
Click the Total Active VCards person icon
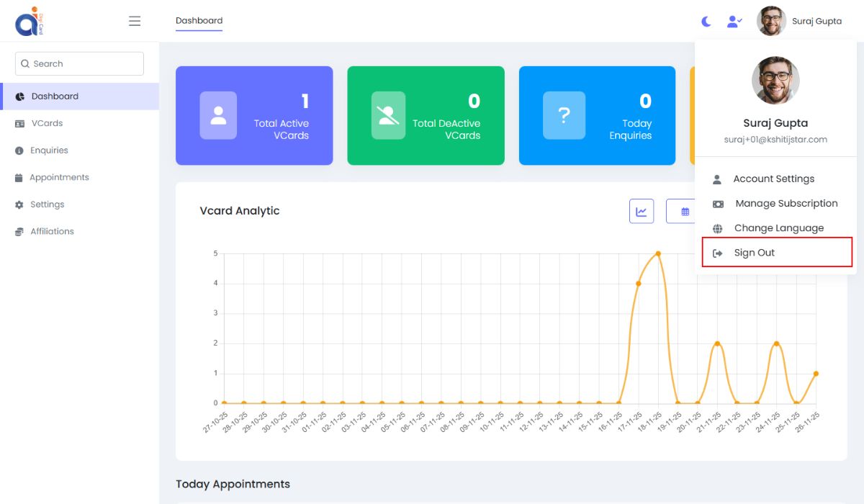pos(218,115)
